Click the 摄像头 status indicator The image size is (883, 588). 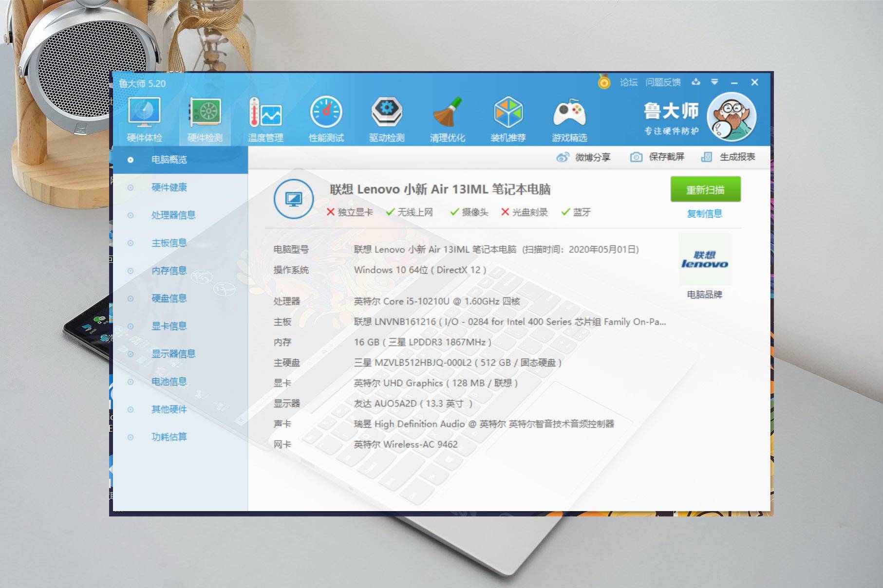470,212
